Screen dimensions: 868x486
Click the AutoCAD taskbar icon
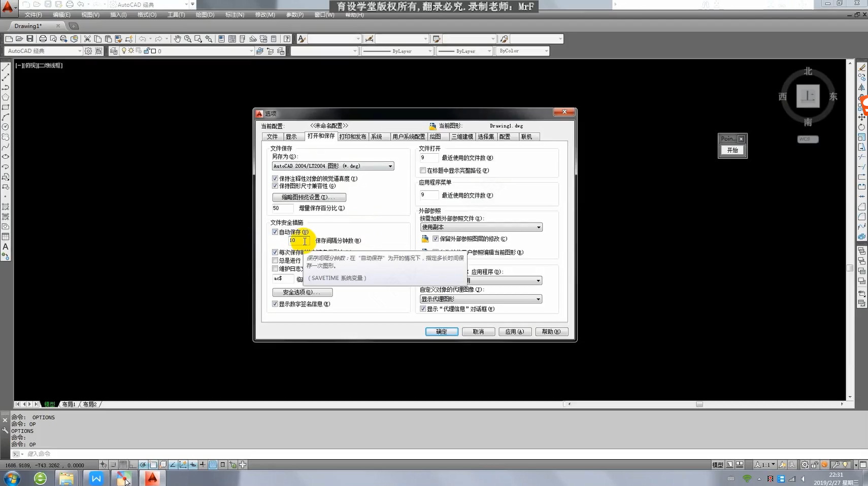pos(152,478)
